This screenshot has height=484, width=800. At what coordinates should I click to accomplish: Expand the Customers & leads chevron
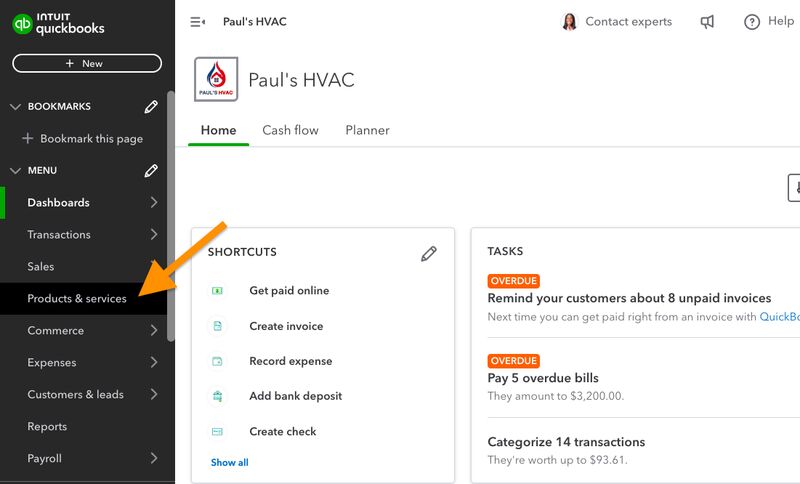click(x=154, y=394)
